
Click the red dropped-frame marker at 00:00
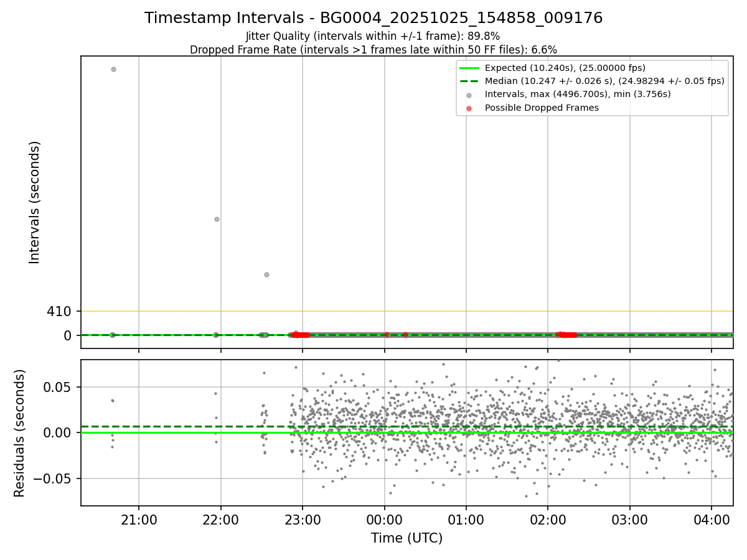pos(387,334)
